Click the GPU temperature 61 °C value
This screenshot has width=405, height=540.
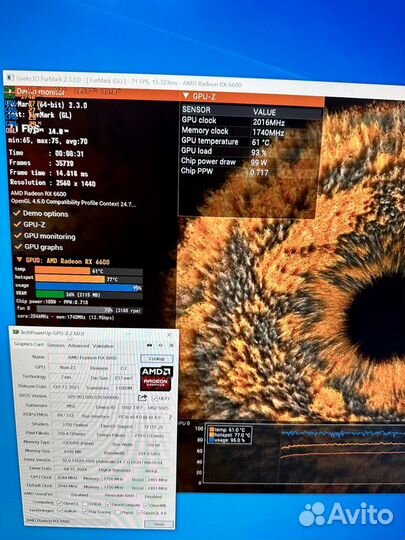tap(261, 142)
